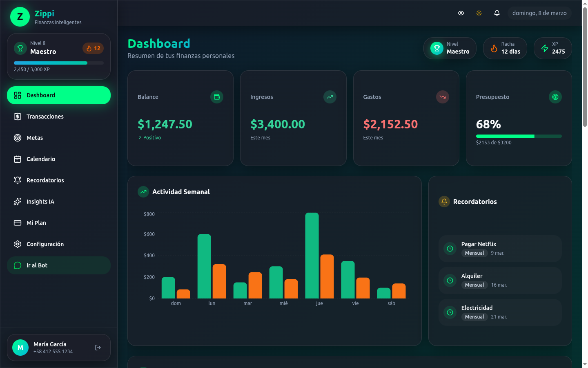588x368 pixels.
Task: Click the XP progress bar under Maestro
Action: click(x=58, y=63)
